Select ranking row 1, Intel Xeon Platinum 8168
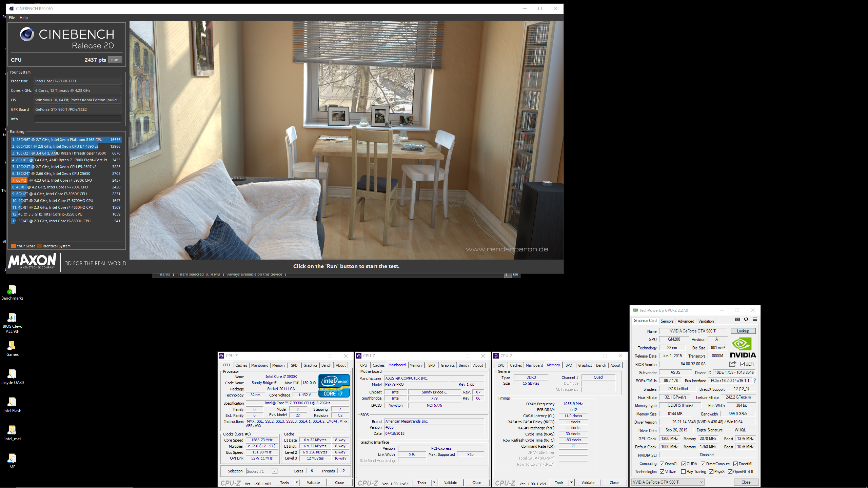Screen dimensions: 868x488 [66, 140]
